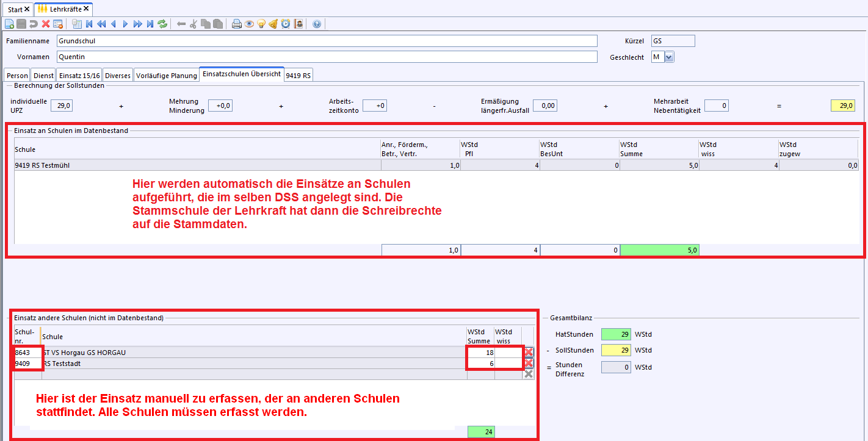Delete the record with the red X toolbar icon
The height and width of the screenshot is (441, 868).
point(46,24)
